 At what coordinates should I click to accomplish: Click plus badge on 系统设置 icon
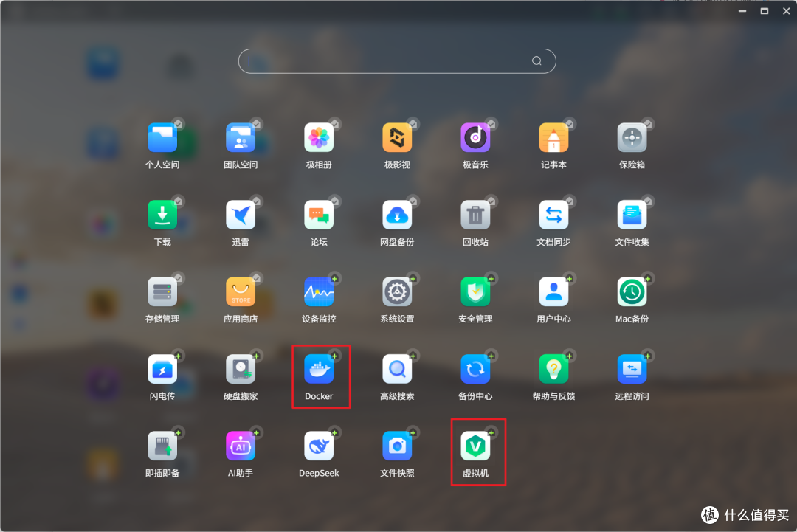pyautogui.click(x=413, y=278)
